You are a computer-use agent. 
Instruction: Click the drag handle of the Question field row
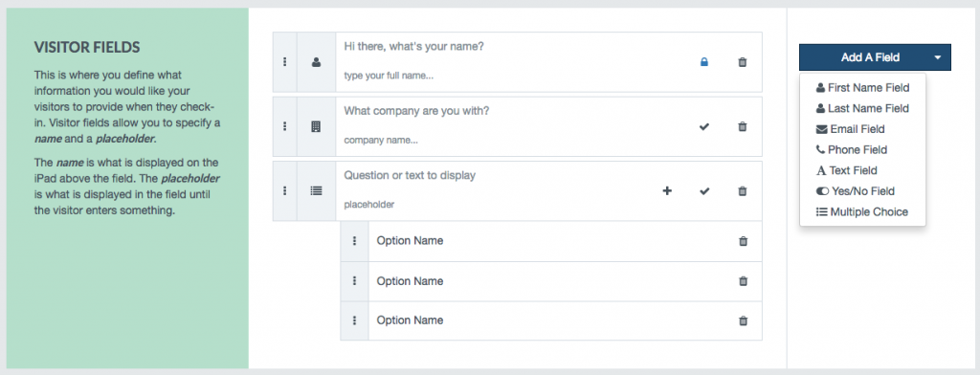coord(285,190)
